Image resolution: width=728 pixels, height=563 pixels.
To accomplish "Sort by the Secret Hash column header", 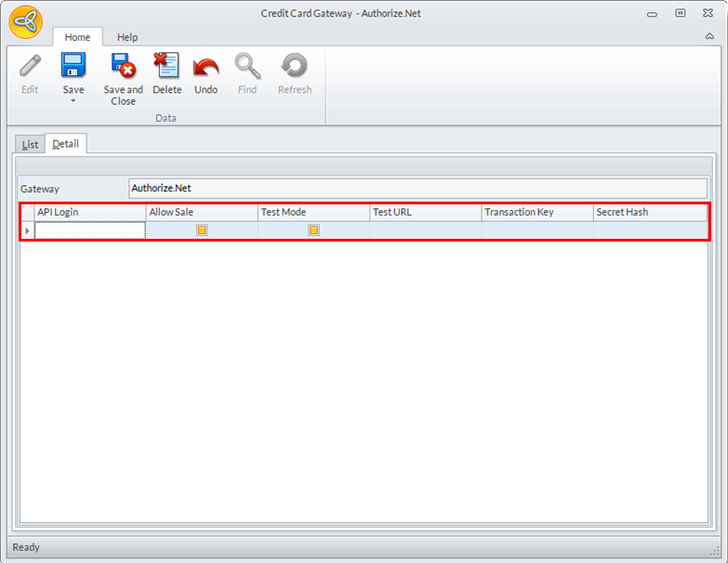I will tap(650, 213).
